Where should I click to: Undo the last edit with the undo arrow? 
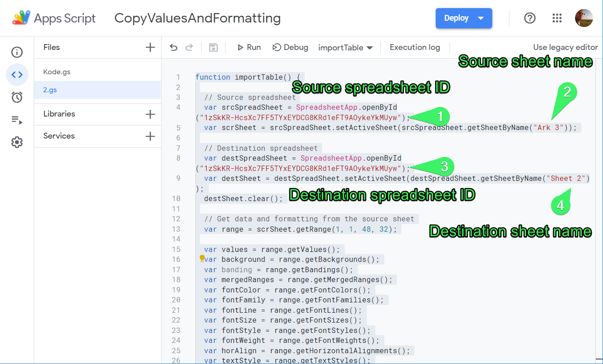174,47
